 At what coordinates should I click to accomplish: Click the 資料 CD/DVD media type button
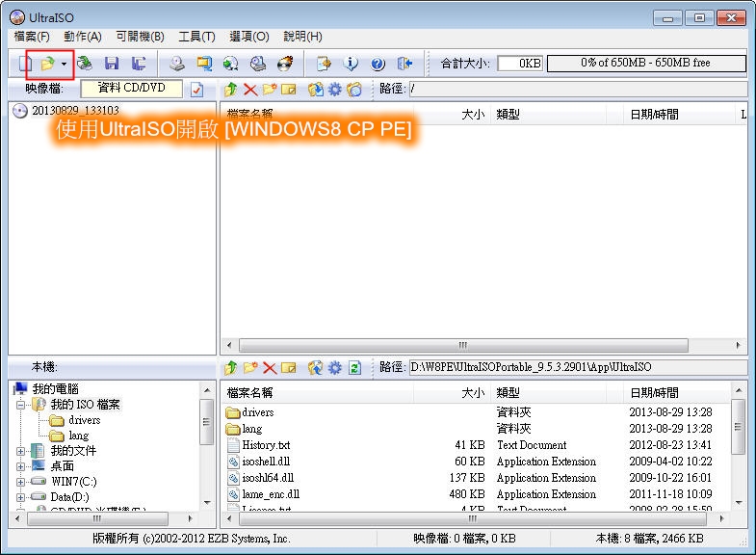coord(132,89)
